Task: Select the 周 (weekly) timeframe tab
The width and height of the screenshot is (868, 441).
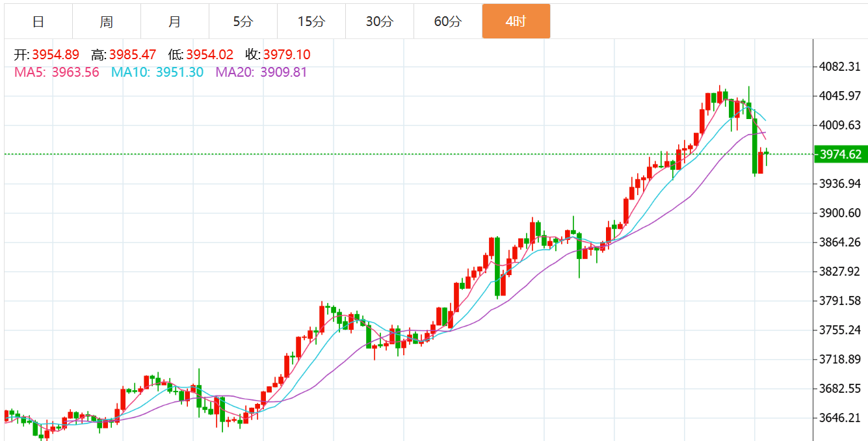Action: (x=107, y=21)
